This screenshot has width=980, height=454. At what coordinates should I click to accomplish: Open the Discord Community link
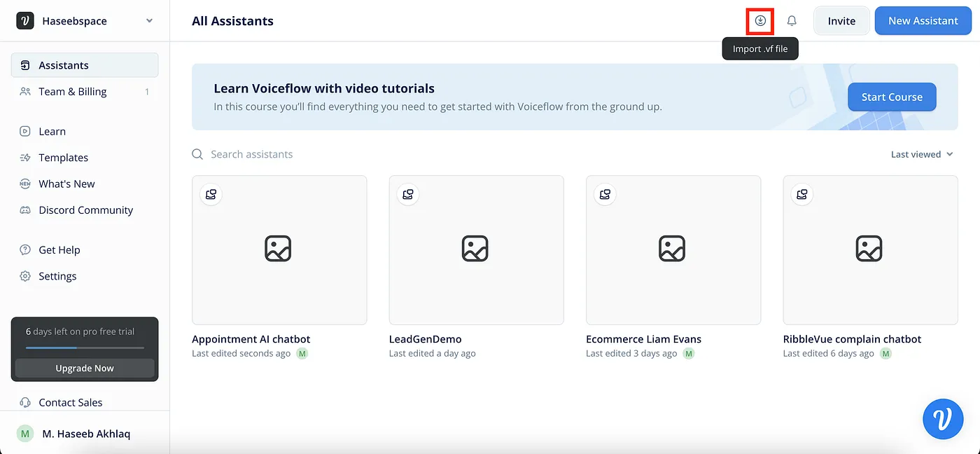[x=85, y=210]
